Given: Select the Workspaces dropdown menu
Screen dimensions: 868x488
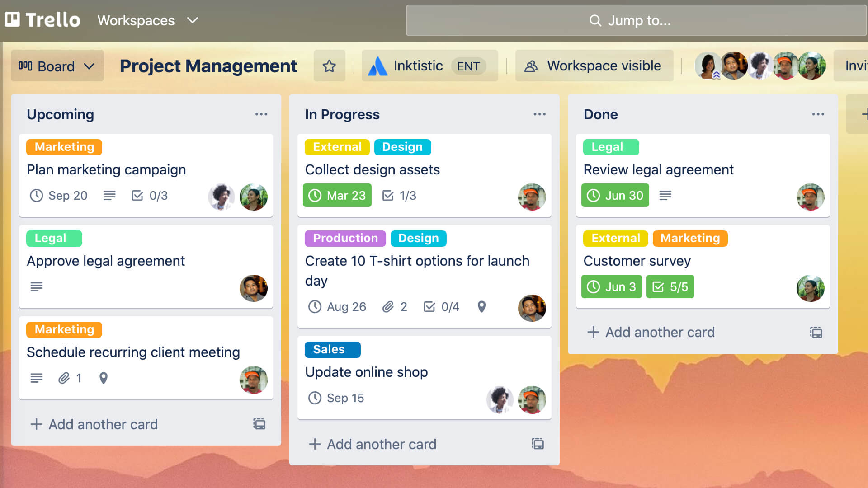Looking at the screenshot, I should [148, 20].
